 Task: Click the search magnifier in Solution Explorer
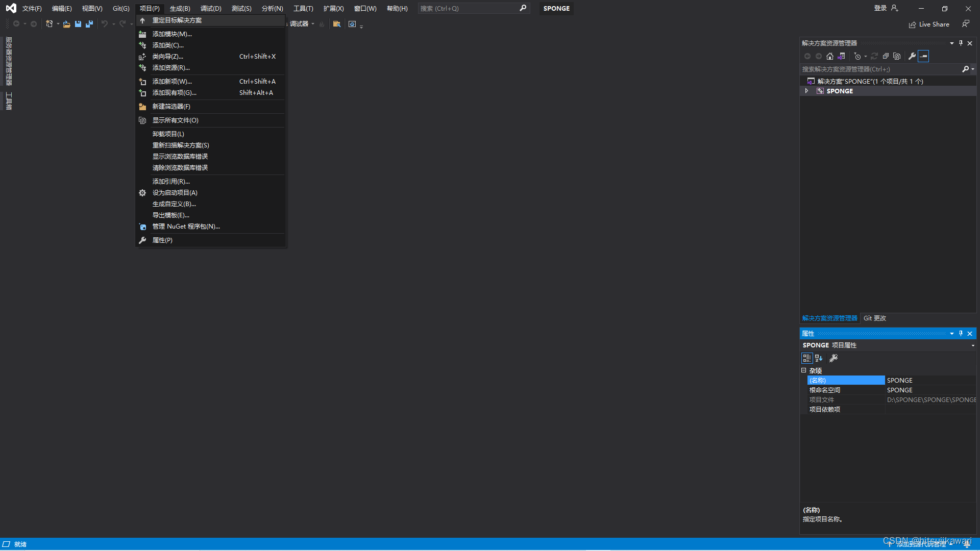965,69
